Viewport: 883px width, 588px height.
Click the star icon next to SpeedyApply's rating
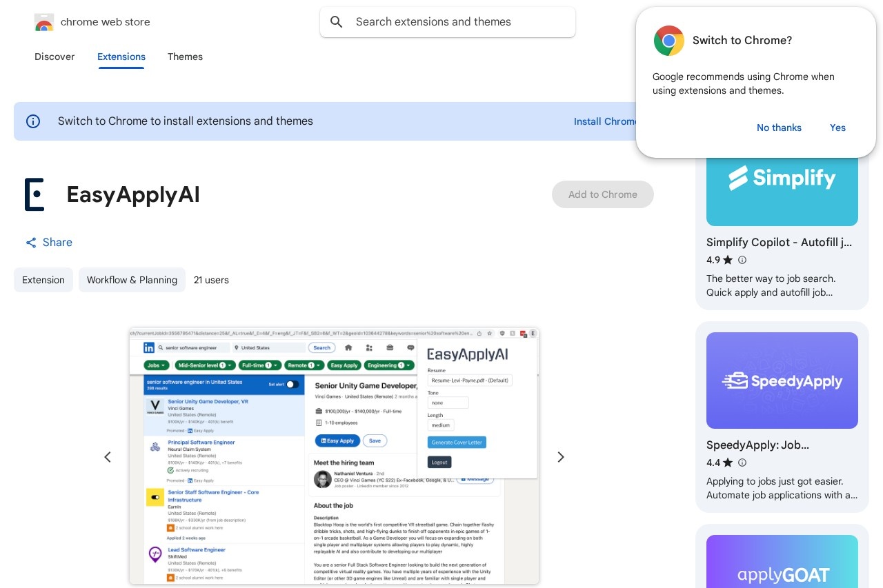tap(728, 463)
